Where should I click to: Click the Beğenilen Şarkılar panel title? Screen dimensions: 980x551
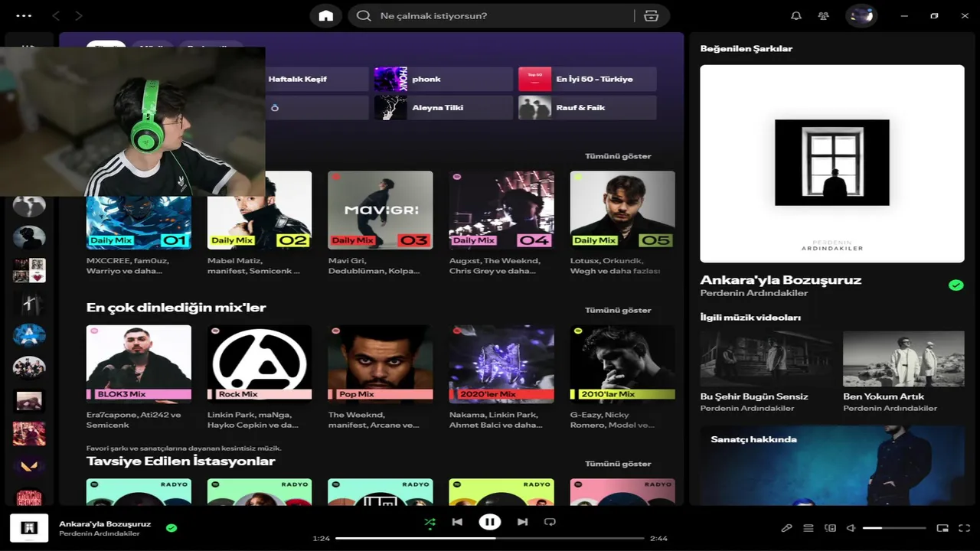[746, 48]
